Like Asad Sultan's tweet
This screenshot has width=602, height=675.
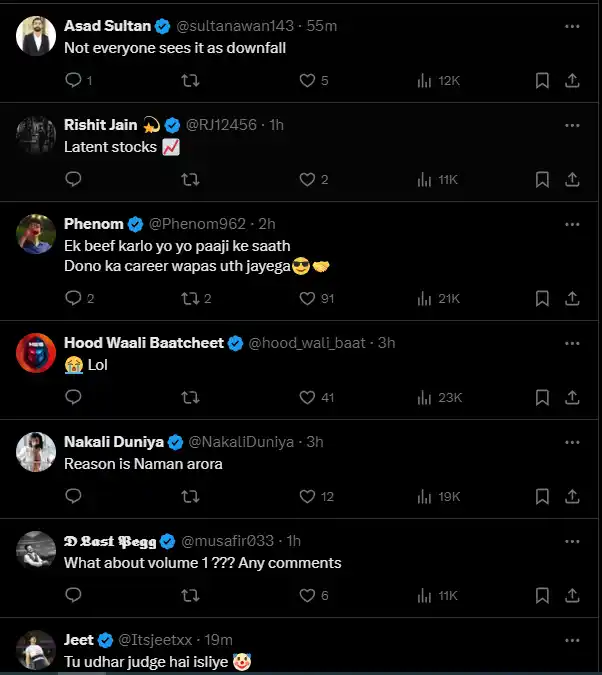tap(308, 80)
